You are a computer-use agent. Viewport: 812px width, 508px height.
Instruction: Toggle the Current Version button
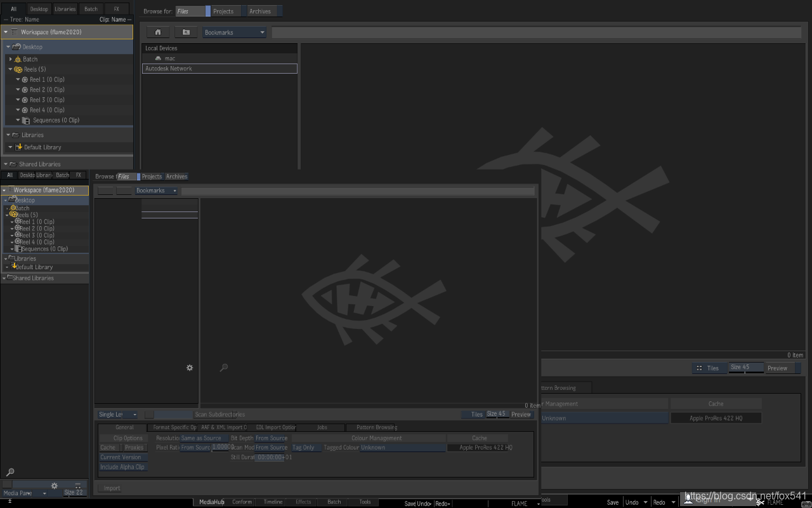(x=121, y=457)
